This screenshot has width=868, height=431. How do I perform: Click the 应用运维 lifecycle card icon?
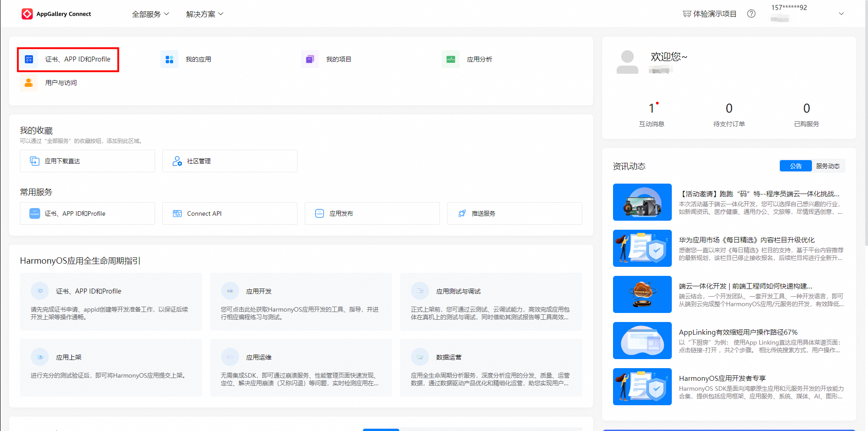(230, 357)
